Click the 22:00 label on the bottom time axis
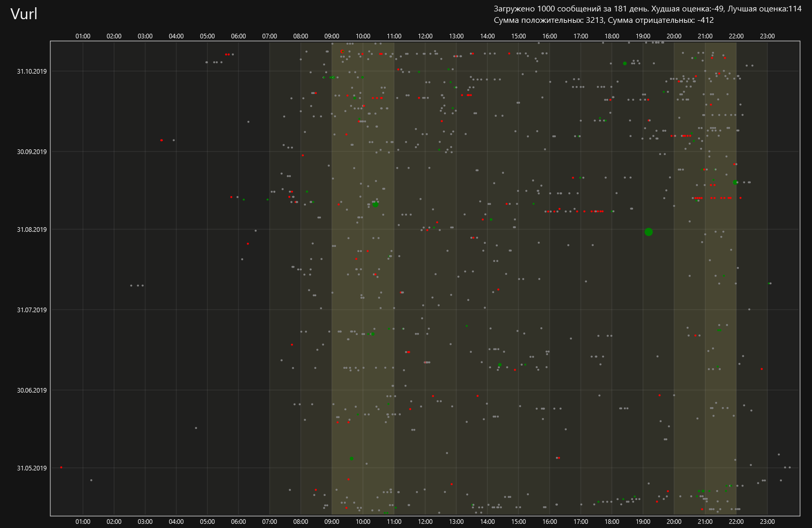Image resolution: width=812 pixels, height=528 pixels. pos(736,521)
